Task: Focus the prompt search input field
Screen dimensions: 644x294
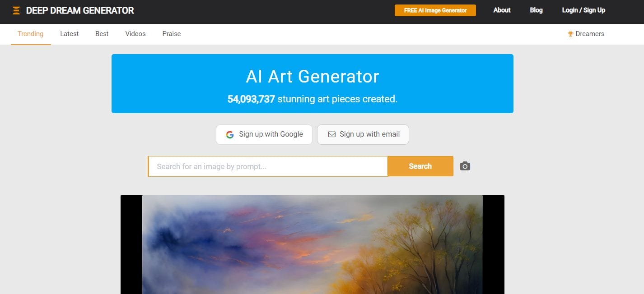Action: click(268, 166)
